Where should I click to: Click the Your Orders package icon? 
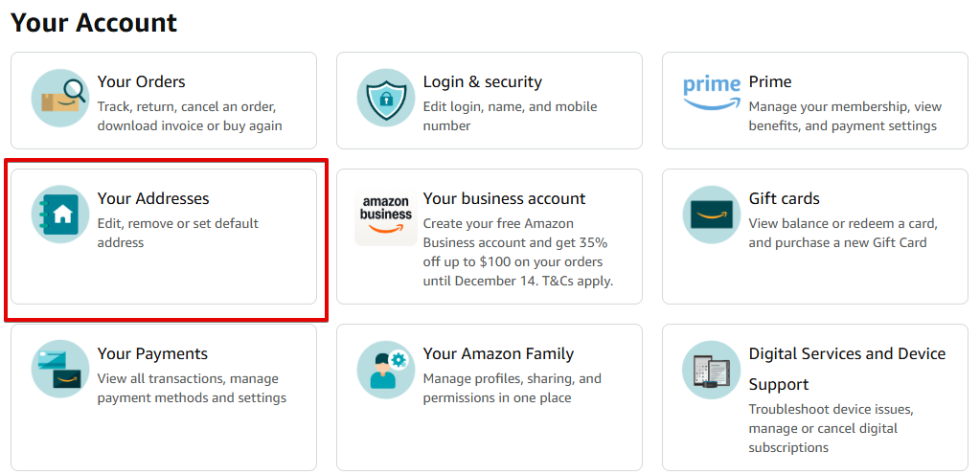60,98
